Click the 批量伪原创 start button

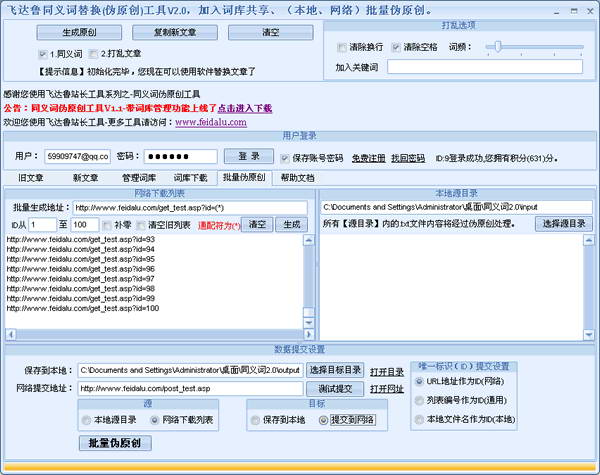coord(115,443)
